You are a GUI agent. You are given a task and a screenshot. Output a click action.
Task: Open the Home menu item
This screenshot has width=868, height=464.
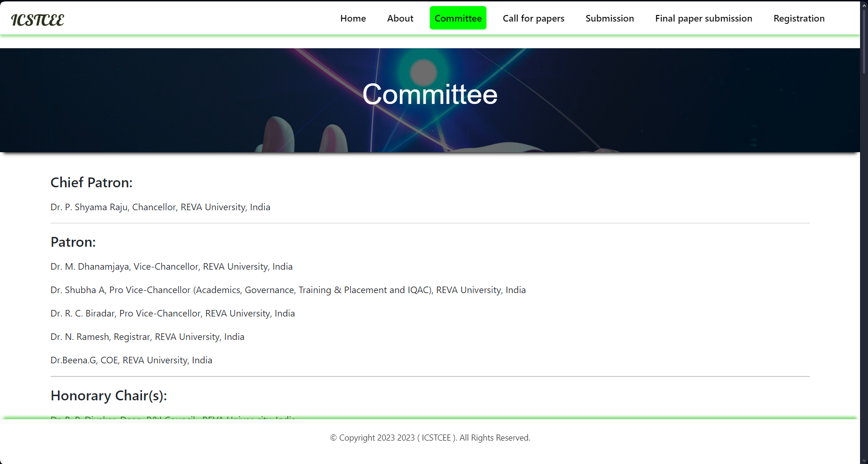[x=353, y=18]
